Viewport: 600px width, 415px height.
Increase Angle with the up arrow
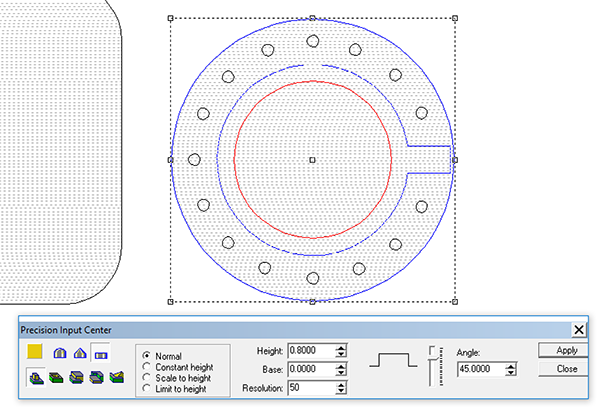coord(510,366)
